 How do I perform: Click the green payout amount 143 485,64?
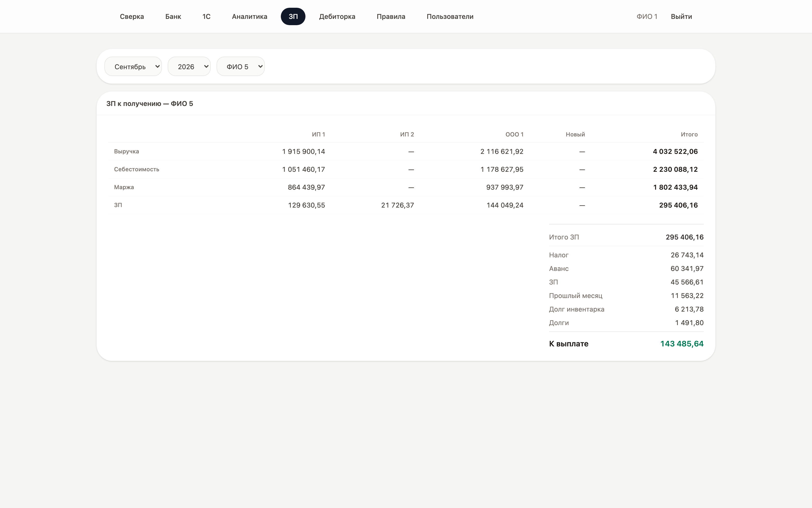(x=682, y=344)
